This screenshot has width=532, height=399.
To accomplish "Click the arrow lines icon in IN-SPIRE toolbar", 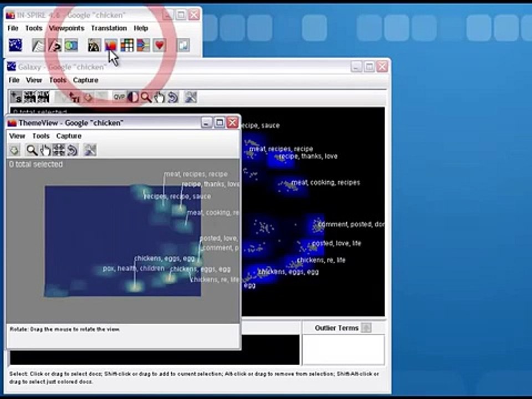I will click(143, 45).
